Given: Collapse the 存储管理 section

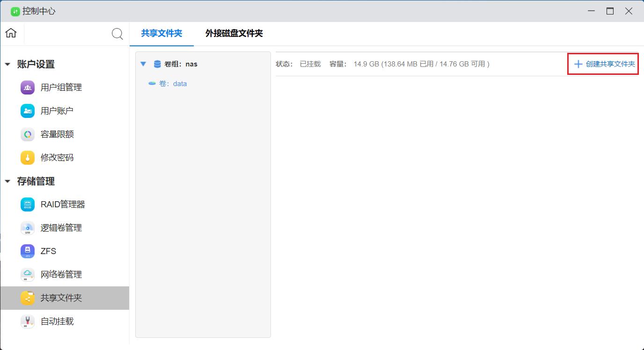Looking at the screenshot, I should click(x=7, y=182).
